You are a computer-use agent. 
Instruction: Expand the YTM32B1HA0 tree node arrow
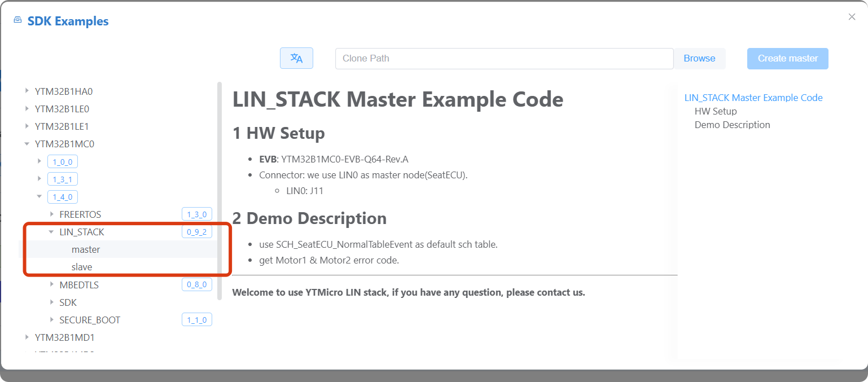(27, 91)
